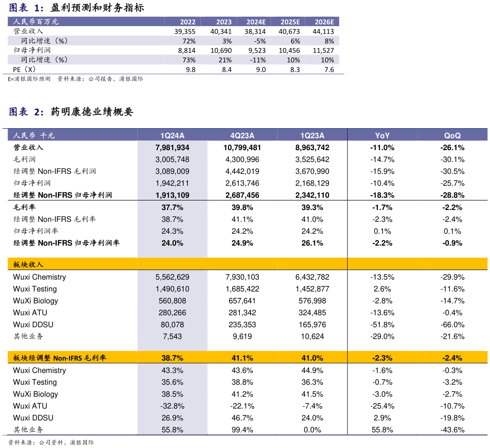The width and height of the screenshot is (490, 448).
Task: Click the Wuxi DDSU margin 46.7%
Action: tap(242, 418)
